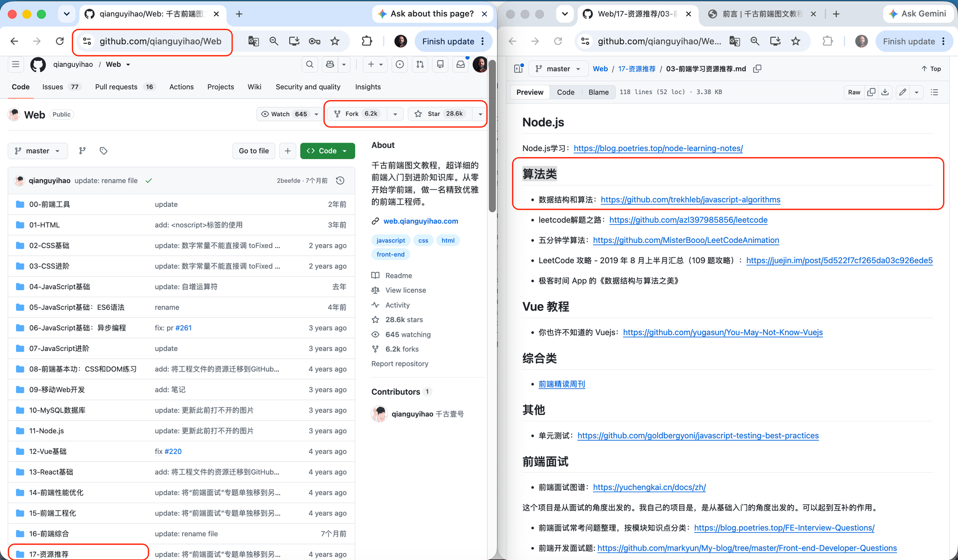Click Raw file button
The height and width of the screenshot is (560, 958).
coord(854,92)
